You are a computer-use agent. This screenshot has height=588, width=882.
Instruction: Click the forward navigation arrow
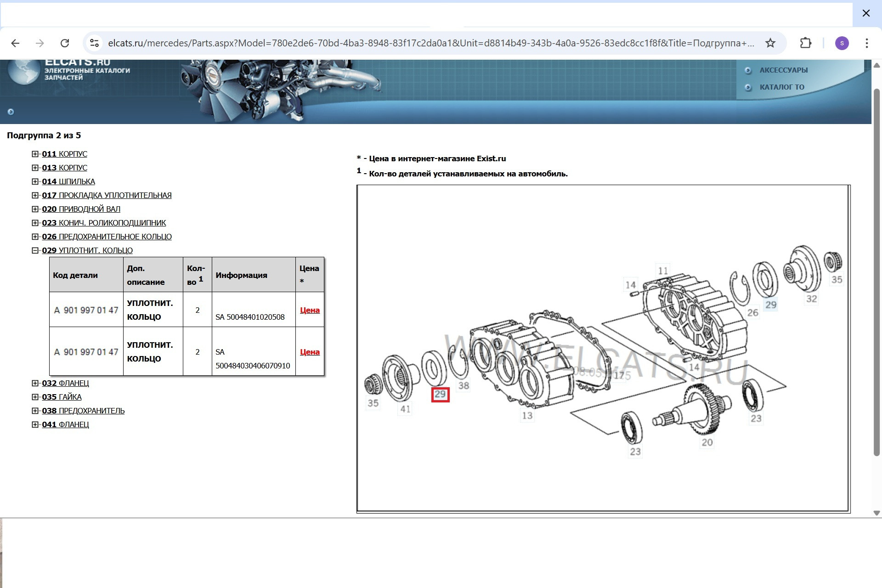[40, 43]
